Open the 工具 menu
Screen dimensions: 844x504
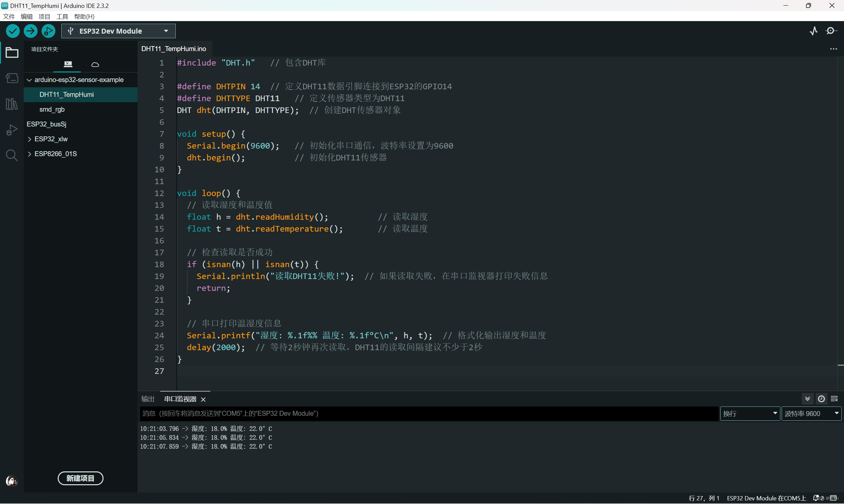(62, 16)
